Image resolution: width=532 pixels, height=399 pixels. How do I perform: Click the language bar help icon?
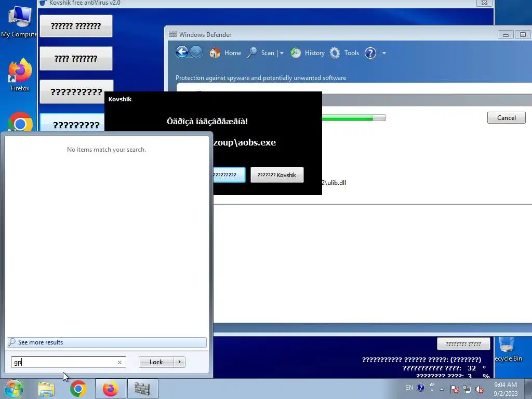(x=420, y=388)
